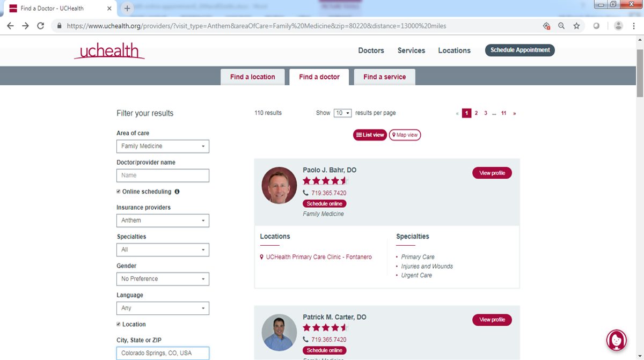Image resolution: width=644 pixels, height=360 pixels.
Task: Call 719.365.7420 listed for Paolo Bahr
Action: (x=328, y=193)
